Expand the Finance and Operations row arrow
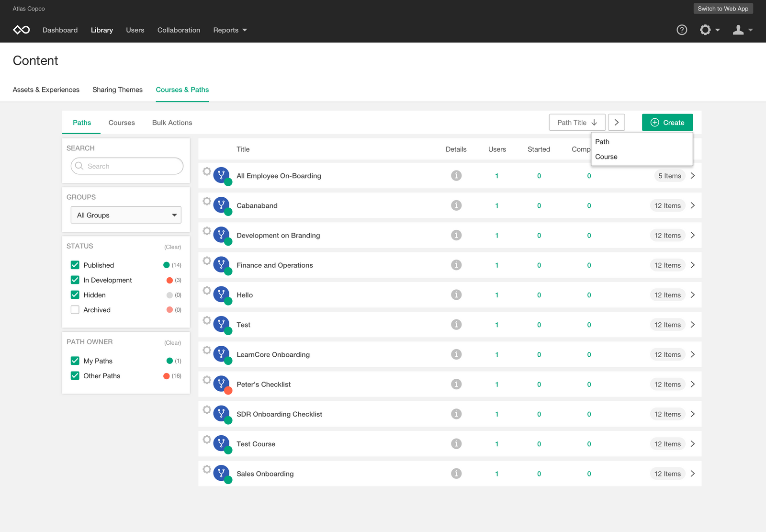Viewport: 766px width, 532px height. click(x=692, y=265)
